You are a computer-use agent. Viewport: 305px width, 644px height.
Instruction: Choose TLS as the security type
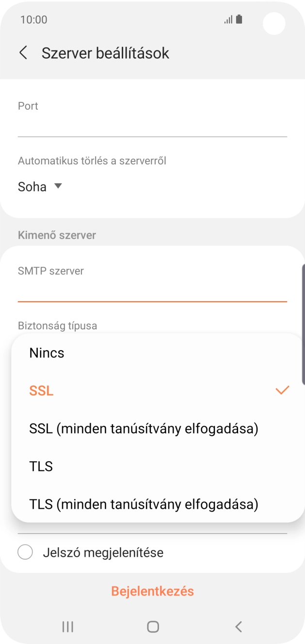tap(41, 466)
